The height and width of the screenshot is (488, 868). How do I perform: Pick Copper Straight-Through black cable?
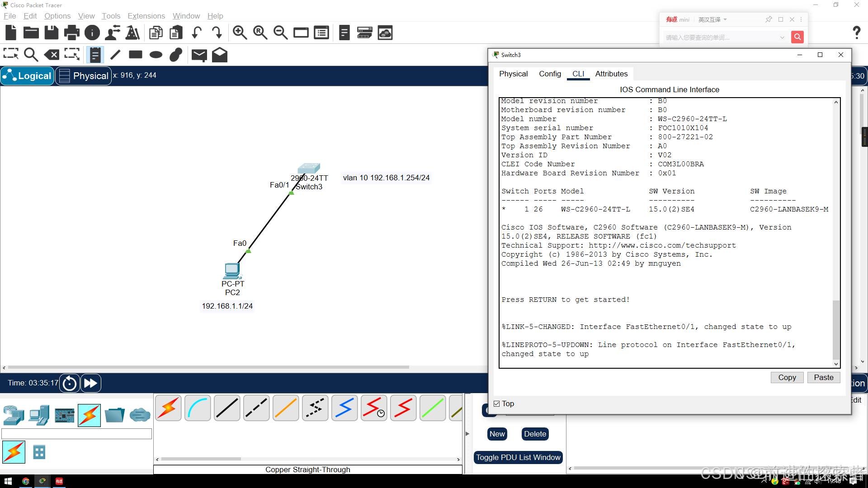227,408
